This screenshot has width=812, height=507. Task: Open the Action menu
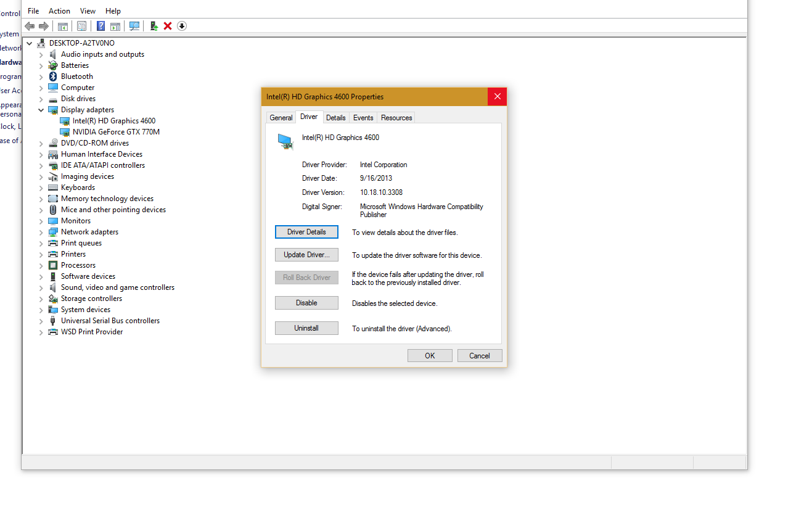coord(59,10)
